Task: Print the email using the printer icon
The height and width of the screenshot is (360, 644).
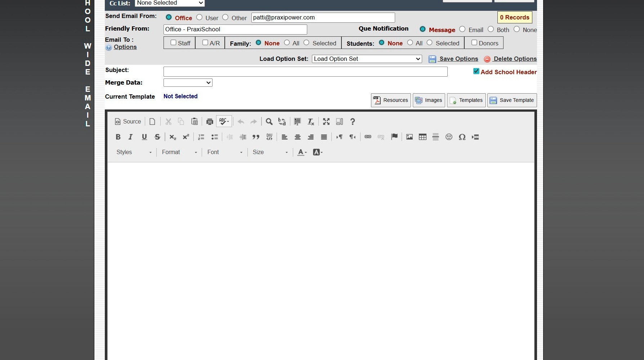Action: [x=210, y=122]
